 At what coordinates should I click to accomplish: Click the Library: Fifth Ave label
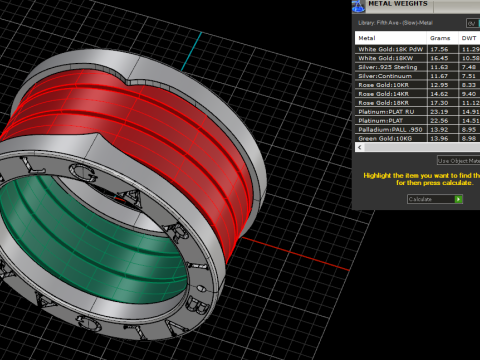point(395,23)
